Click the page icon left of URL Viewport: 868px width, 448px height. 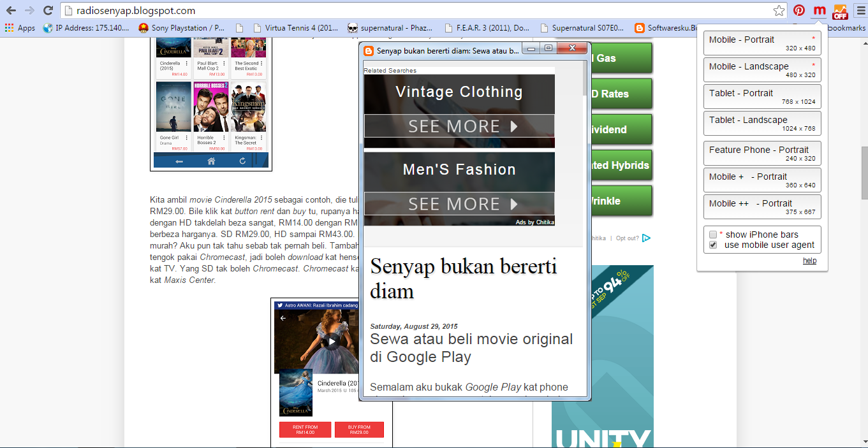pos(69,11)
